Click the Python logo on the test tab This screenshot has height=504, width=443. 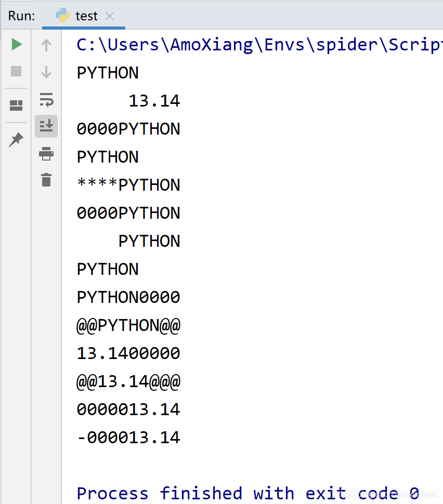tap(62, 15)
